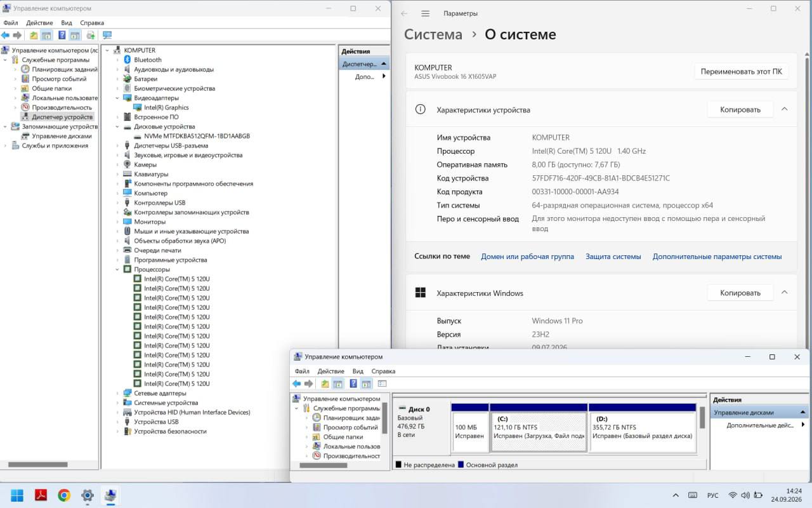Collapse the Дисковые устройства category
The width and height of the screenshot is (812, 508).
pyautogui.click(x=117, y=126)
